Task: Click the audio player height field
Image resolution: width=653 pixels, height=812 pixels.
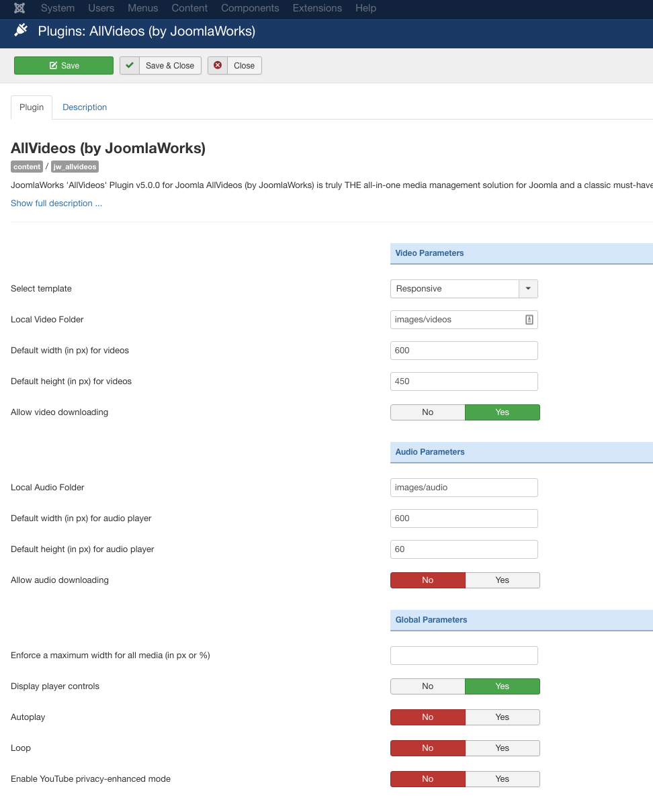Action: coord(464,549)
